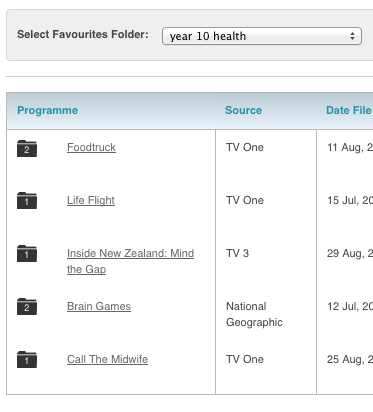Expand the Favourites Folder dropdown
Image resolution: width=373 pixels, height=412 pixels.
tap(262, 36)
